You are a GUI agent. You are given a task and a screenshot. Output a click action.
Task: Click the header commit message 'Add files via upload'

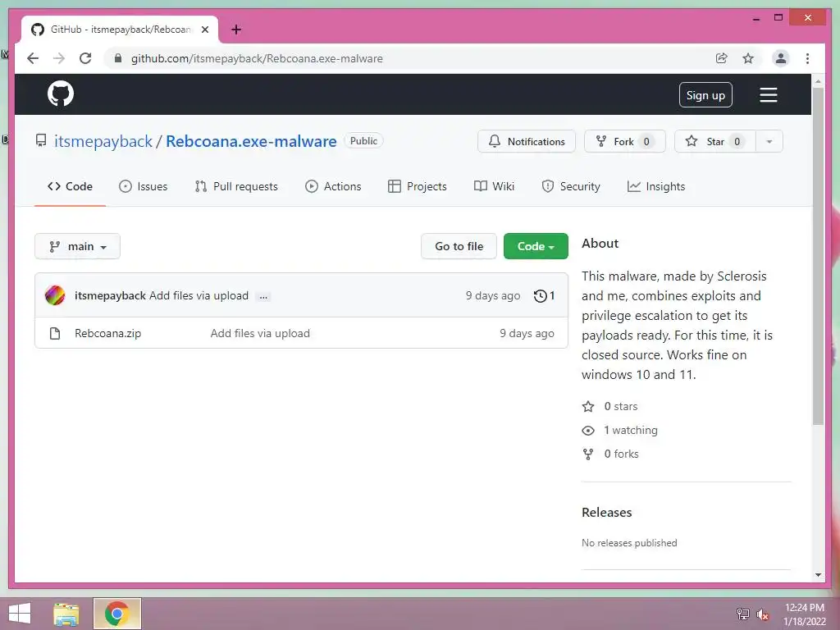(x=199, y=295)
